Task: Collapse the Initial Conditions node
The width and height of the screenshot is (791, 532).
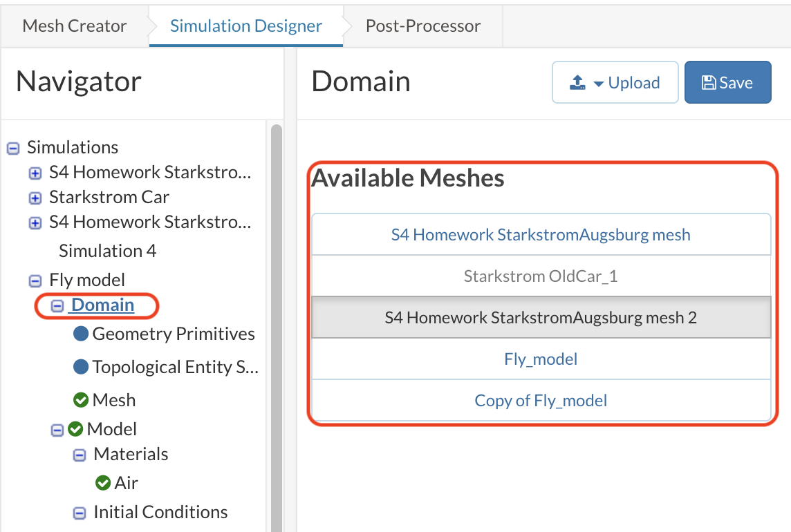Action: tap(80, 513)
